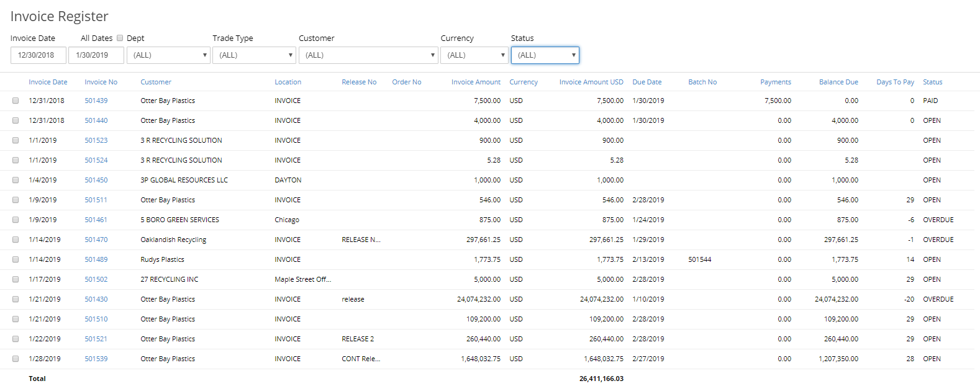Sort by Invoice Amount USD header
Screen dimensions: 980x386
[591, 82]
